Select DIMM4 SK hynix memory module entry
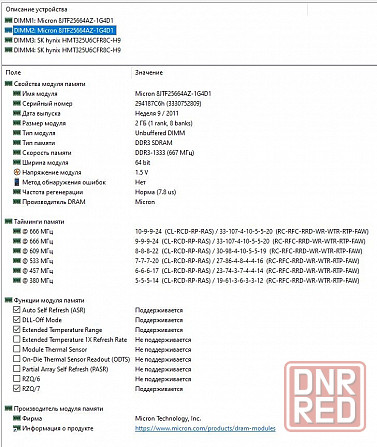The height and width of the screenshot is (447, 377). tap(67, 50)
